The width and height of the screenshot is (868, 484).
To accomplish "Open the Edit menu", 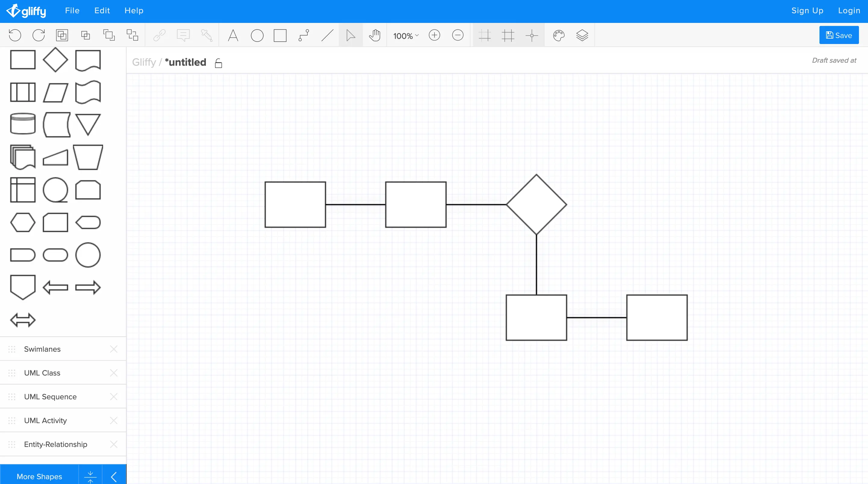I will click(x=102, y=11).
